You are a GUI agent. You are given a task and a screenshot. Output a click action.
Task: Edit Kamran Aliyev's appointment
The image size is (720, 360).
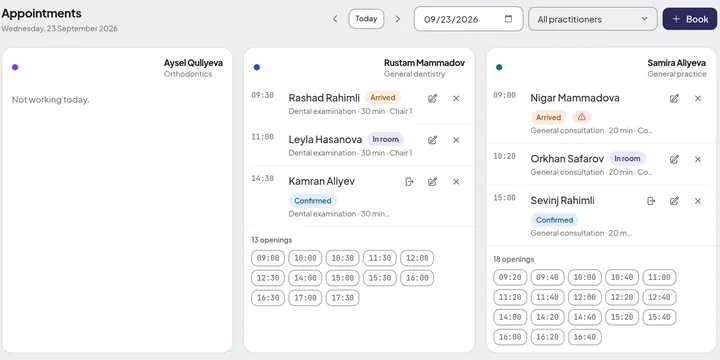(432, 182)
